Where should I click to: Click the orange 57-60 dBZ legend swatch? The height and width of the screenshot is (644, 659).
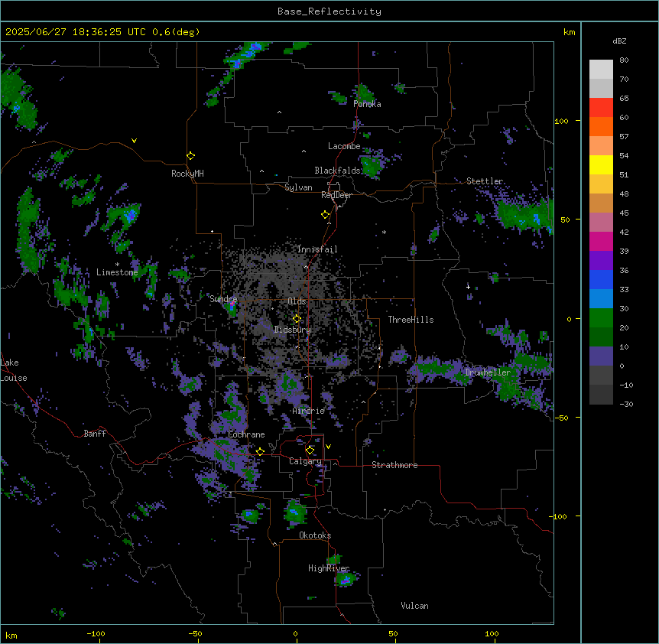click(x=601, y=126)
